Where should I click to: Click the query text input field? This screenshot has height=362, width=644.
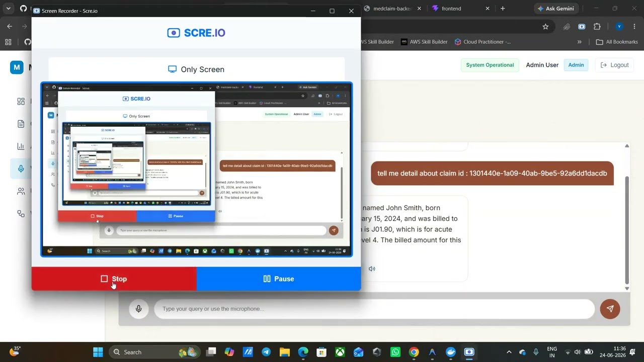374,309
